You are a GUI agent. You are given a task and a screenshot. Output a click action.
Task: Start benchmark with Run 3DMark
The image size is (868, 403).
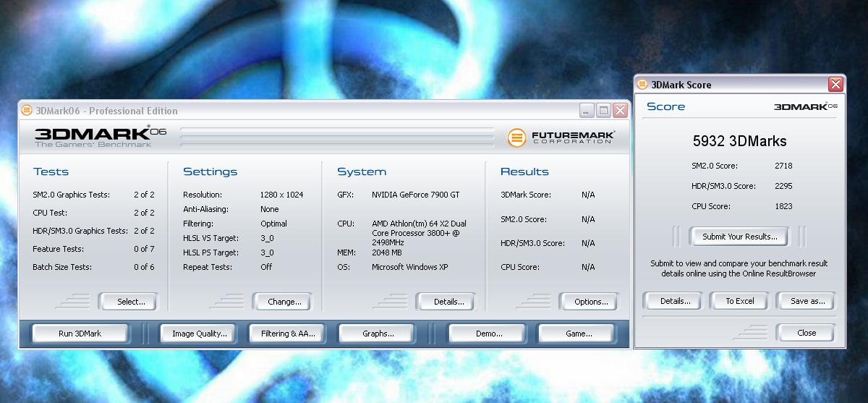80,334
